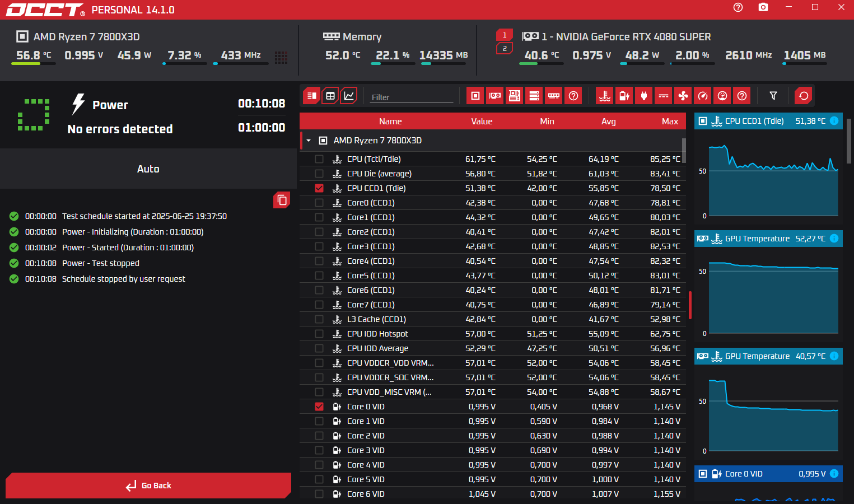The image size is (854, 504).
Task: Click the CPU temperature 56.8 °C readout
Action: [34, 55]
